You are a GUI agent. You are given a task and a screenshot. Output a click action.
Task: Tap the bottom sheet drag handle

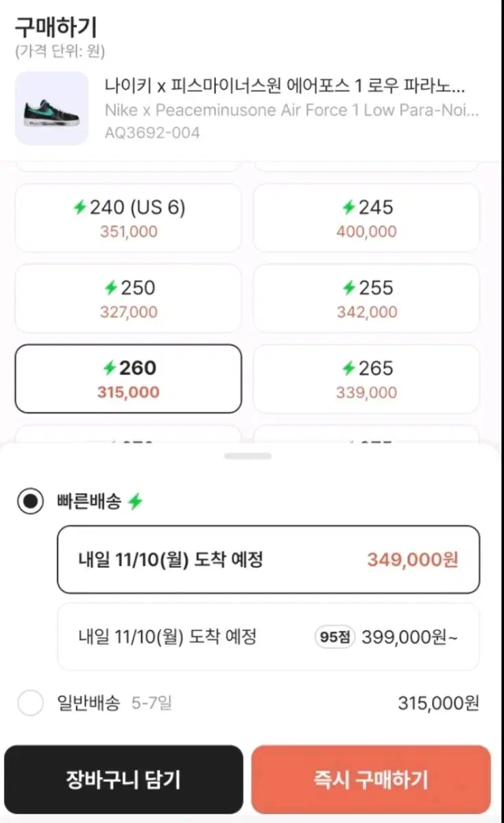tap(248, 456)
